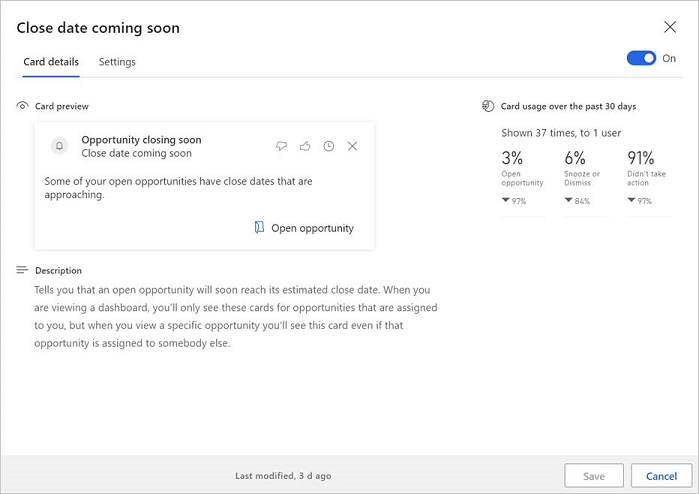Click the bell icon beside Opportunity closing soon
Image resolution: width=699 pixels, height=494 pixels.
[59, 146]
